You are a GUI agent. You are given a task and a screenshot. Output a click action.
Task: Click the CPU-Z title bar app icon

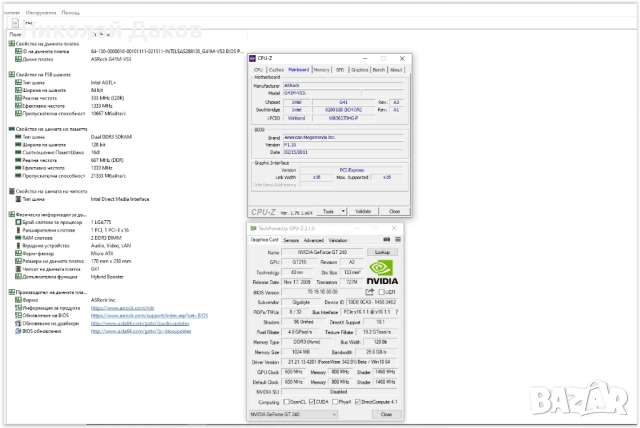(253, 59)
